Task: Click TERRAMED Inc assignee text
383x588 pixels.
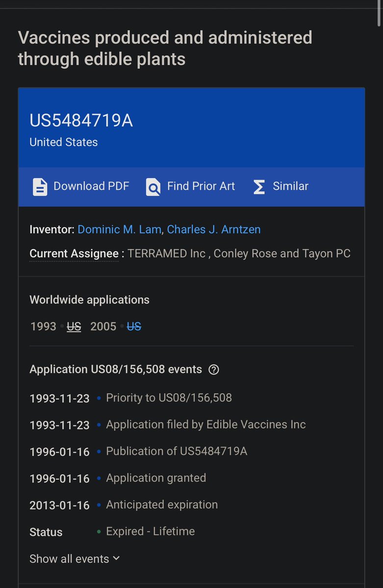Action: point(167,254)
